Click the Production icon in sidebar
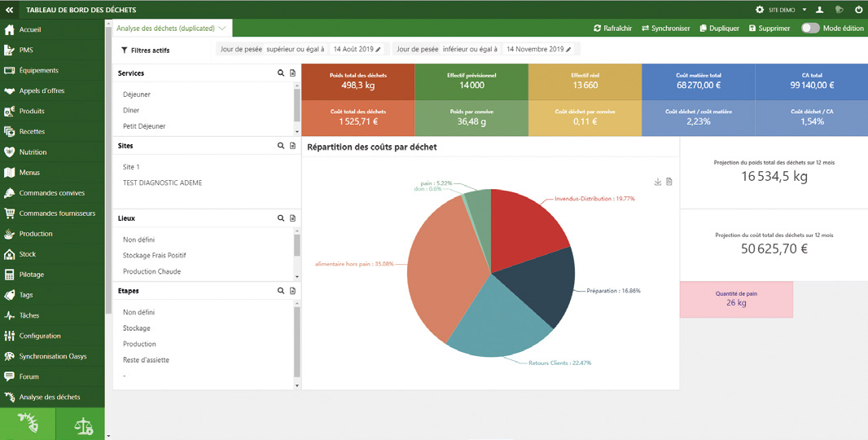 (10, 234)
